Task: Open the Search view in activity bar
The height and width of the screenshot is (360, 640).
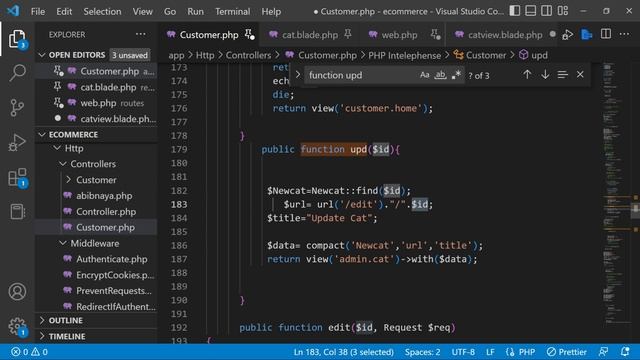Action: (17, 73)
